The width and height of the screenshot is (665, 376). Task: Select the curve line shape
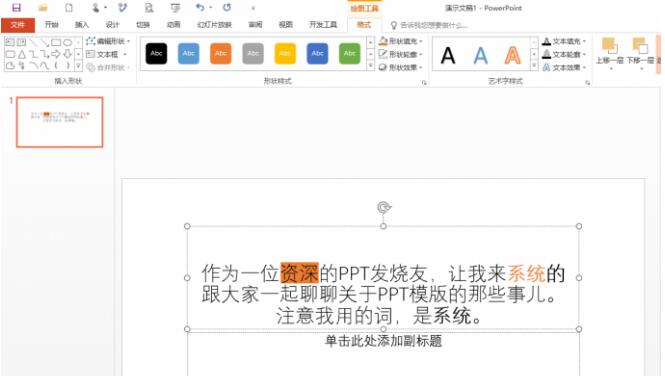point(45,65)
